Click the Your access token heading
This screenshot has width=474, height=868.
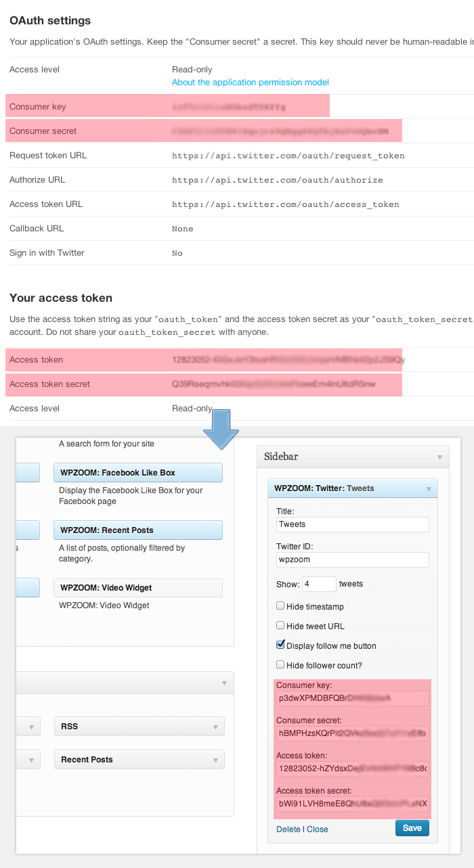(61, 298)
